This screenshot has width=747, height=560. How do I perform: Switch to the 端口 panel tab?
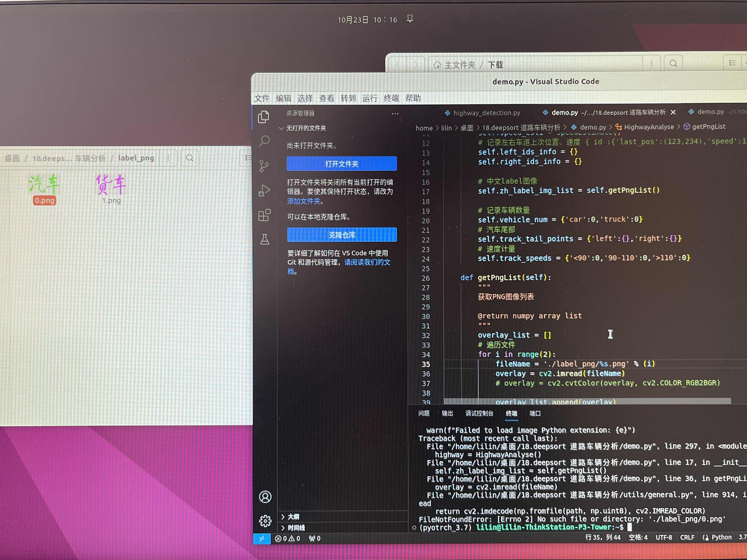[x=535, y=413]
